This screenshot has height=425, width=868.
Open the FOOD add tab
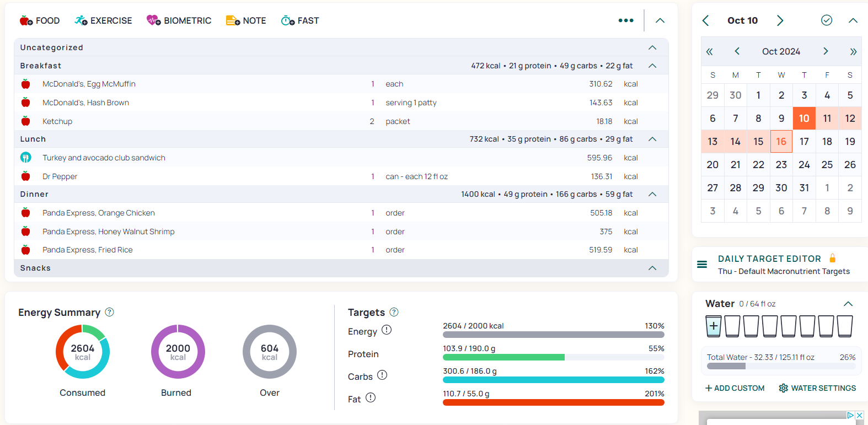(40, 20)
